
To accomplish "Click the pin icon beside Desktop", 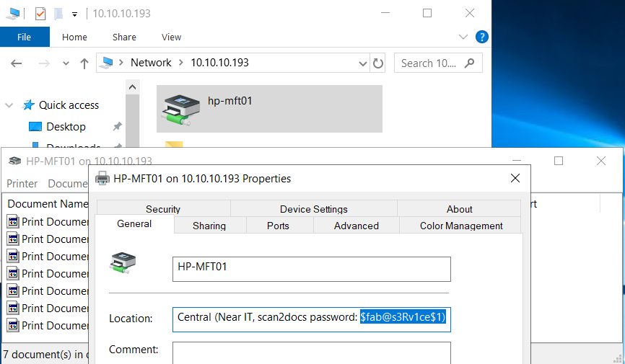I will coord(117,127).
